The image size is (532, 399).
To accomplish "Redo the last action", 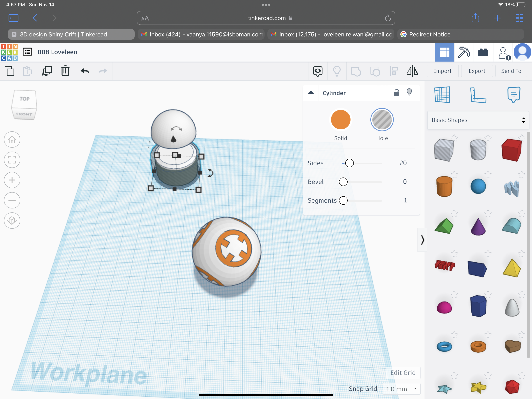I will 103,71.
